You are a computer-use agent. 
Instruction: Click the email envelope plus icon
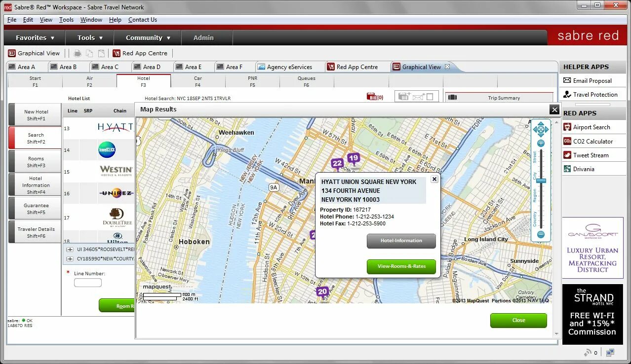[419, 97]
